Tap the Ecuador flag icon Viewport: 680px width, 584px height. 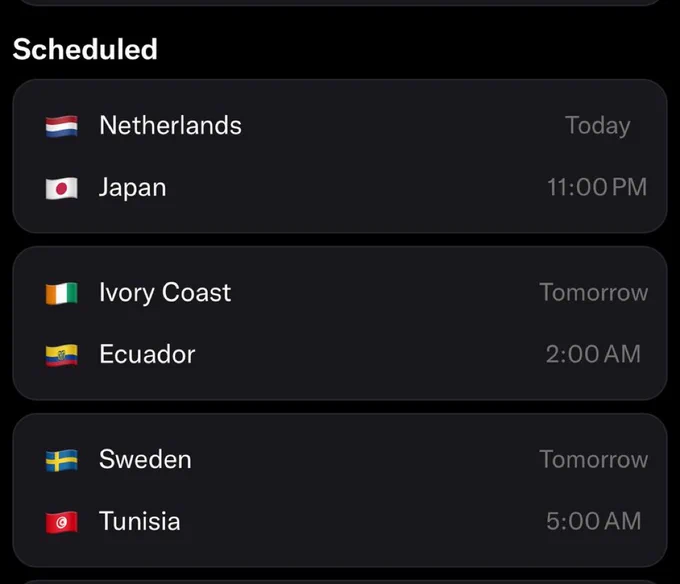point(62,355)
